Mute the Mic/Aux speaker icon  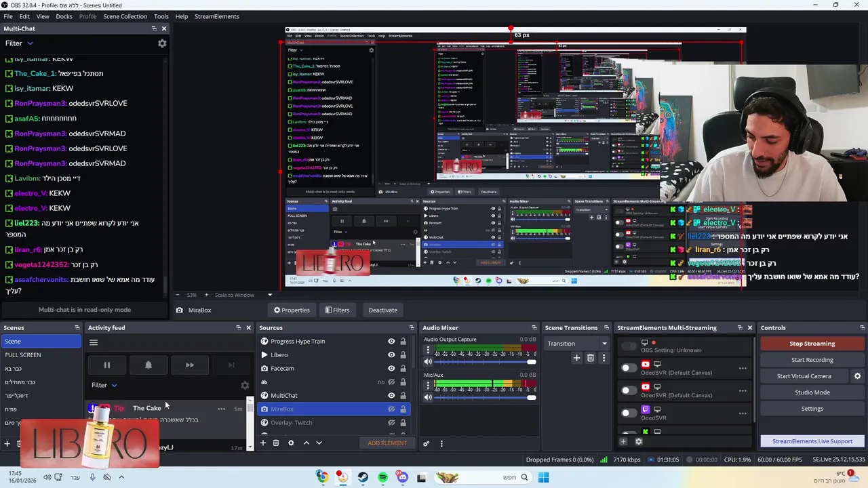428,397
